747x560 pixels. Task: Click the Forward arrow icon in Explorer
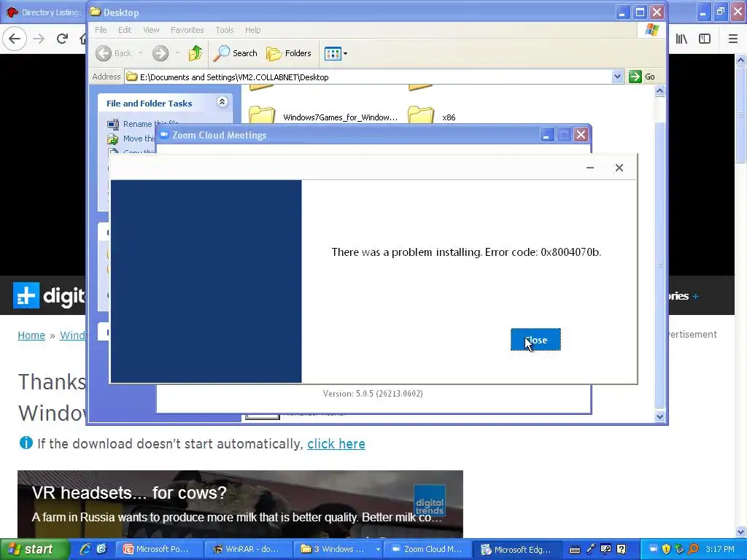click(x=160, y=53)
